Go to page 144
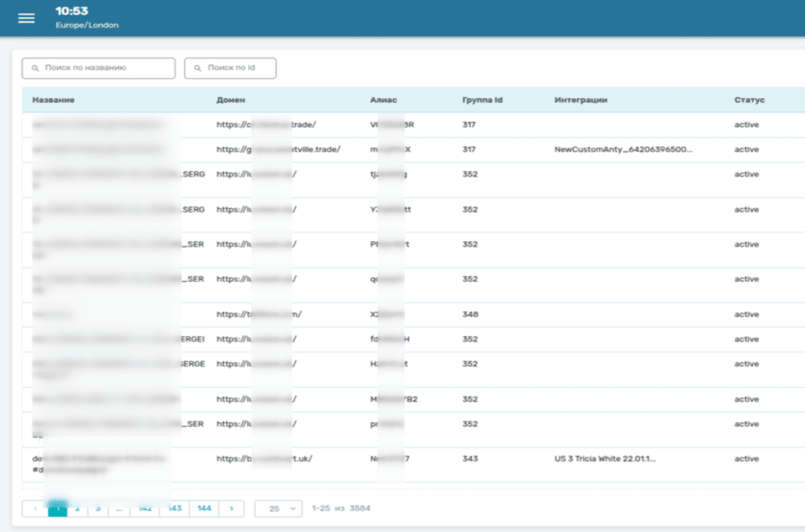This screenshot has height=532, width=805. (204, 509)
